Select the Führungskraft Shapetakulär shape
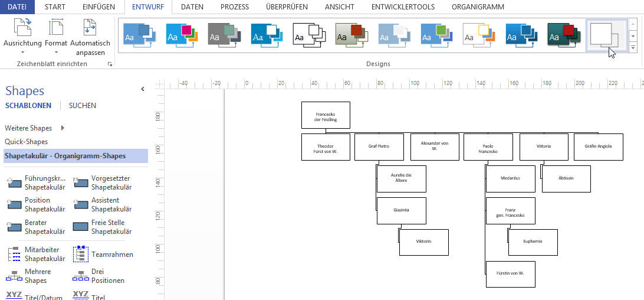Viewport: 644px width, 300px height. (15, 182)
